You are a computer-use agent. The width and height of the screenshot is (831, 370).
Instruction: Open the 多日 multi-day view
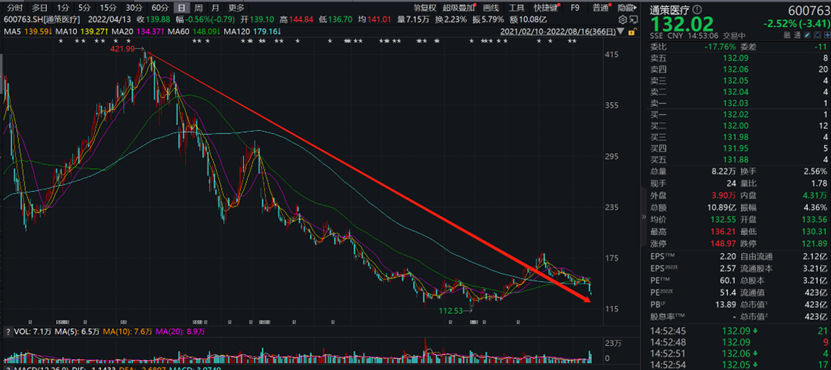tap(39, 7)
